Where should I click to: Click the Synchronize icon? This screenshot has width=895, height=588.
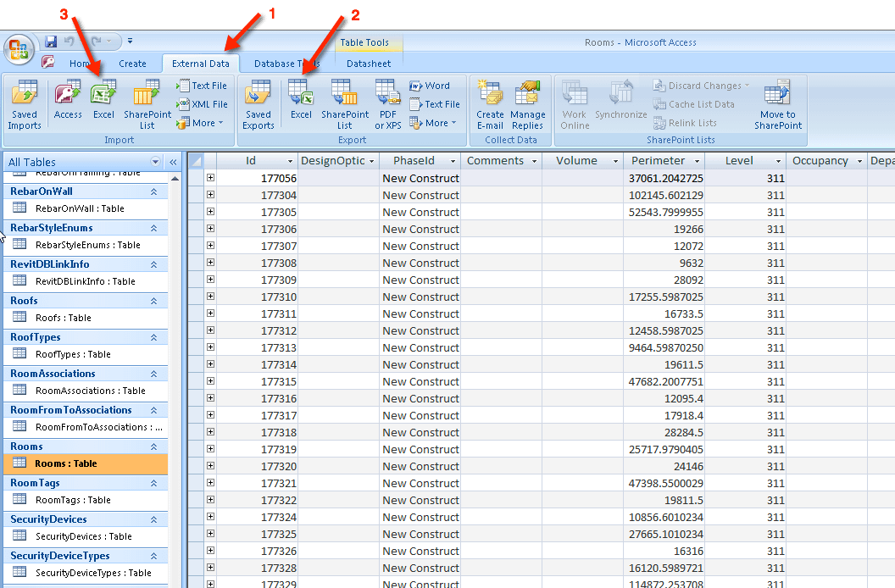pyautogui.click(x=621, y=92)
